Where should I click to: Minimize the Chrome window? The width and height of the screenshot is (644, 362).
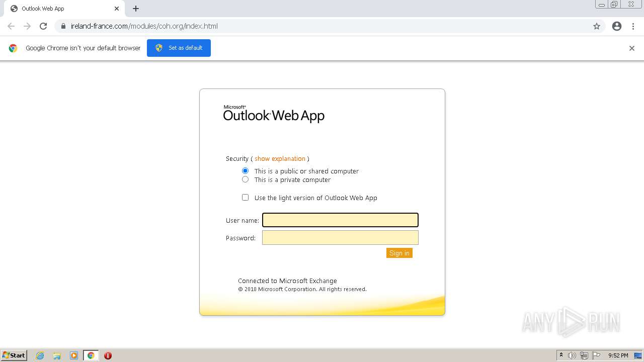[602, 5]
